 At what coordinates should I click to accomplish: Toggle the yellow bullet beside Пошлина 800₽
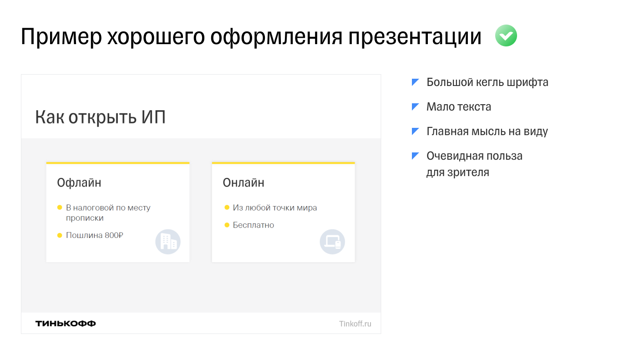tap(59, 235)
